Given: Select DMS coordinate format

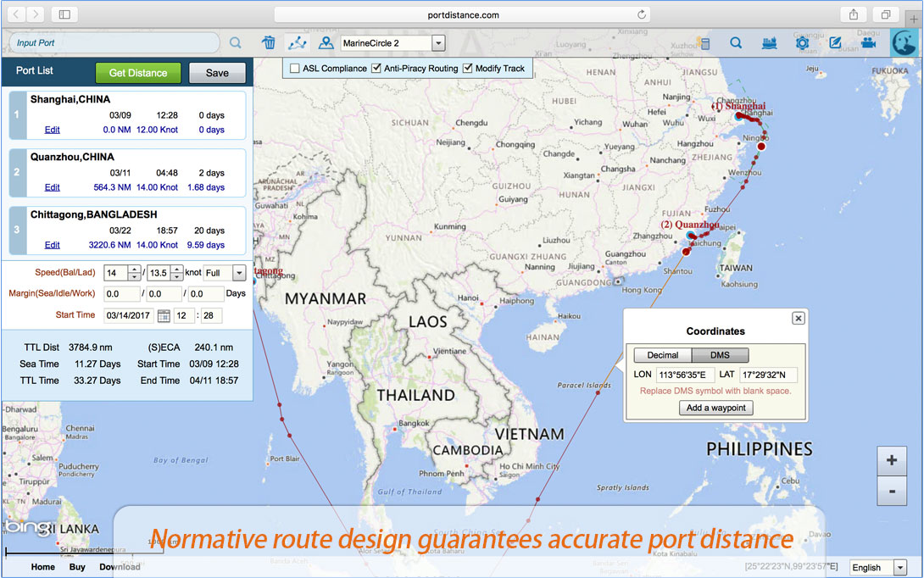Looking at the screenshot, I should coord(720,355).
